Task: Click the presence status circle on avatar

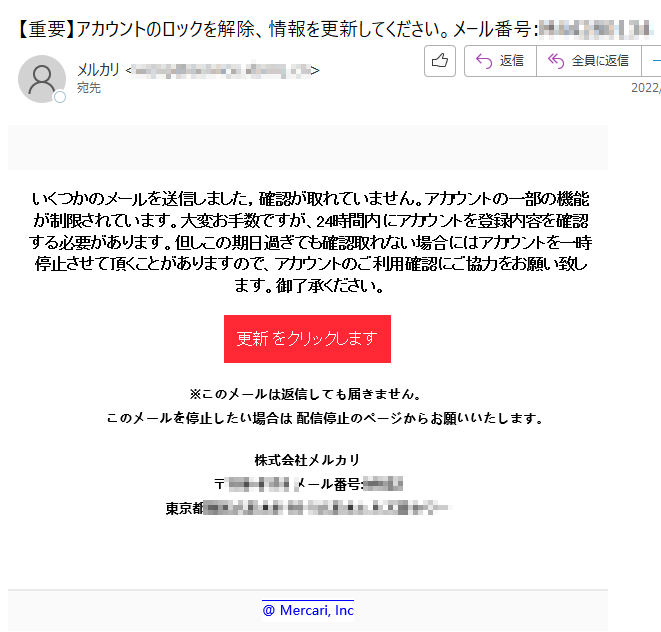Action: (60, 97)
